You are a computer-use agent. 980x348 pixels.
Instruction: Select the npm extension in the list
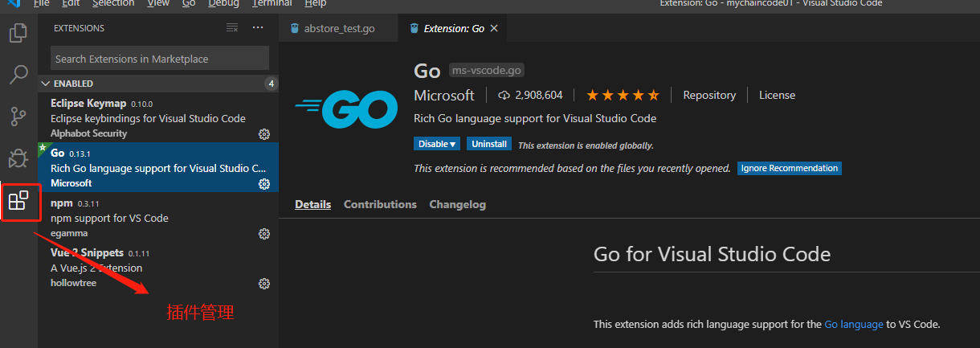coord(158,218)
